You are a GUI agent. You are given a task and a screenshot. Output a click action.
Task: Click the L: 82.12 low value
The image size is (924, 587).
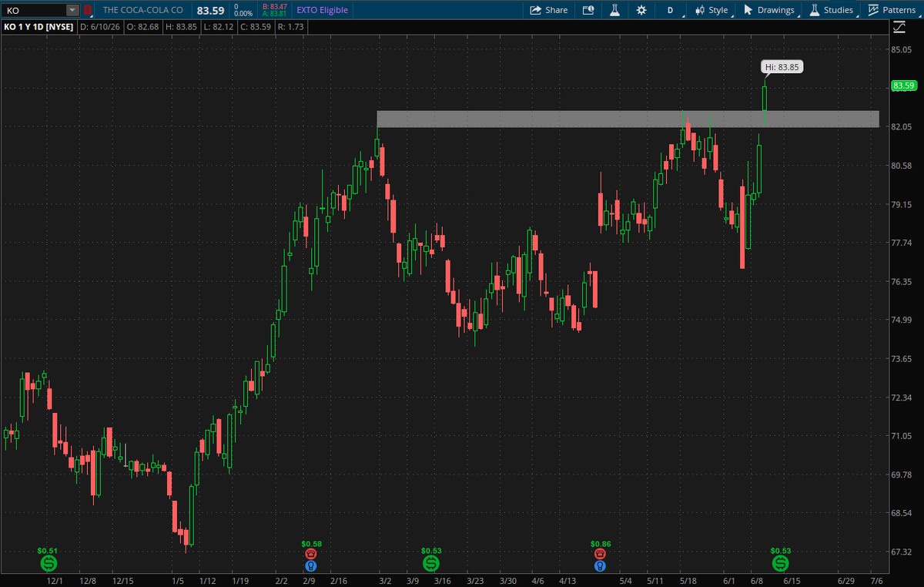pos(218,27)
